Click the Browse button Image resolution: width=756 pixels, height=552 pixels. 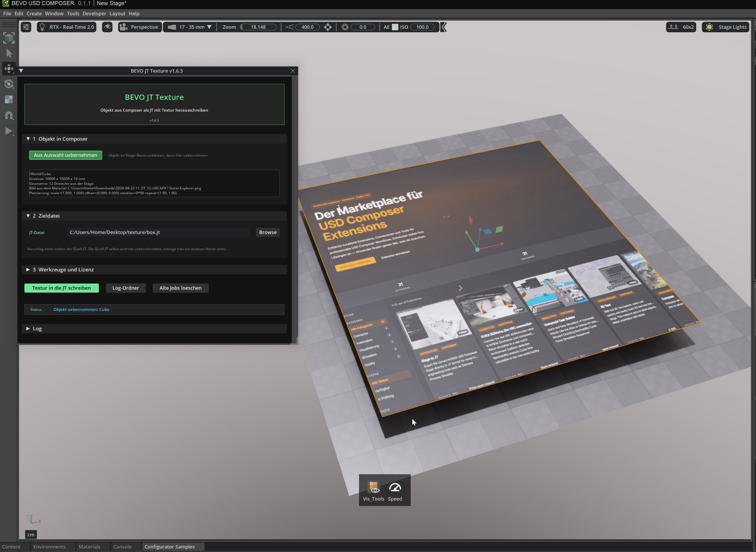pyautogui.click(x=268, y=232)
